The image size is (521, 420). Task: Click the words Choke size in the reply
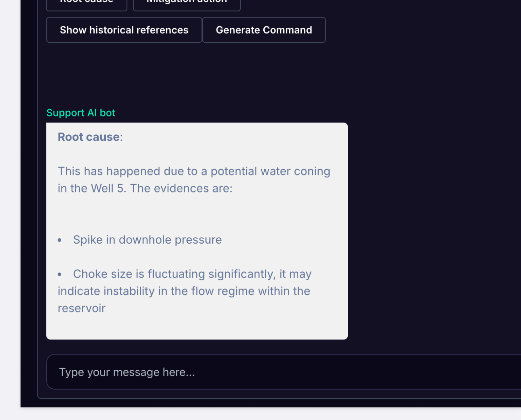tap(91, 274)
